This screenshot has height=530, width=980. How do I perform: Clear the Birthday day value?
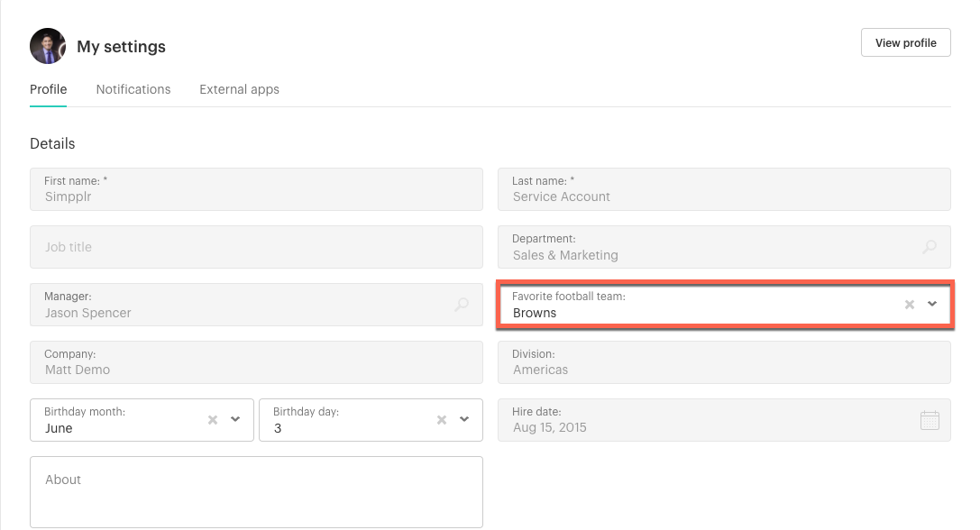(x=441, y=419)
